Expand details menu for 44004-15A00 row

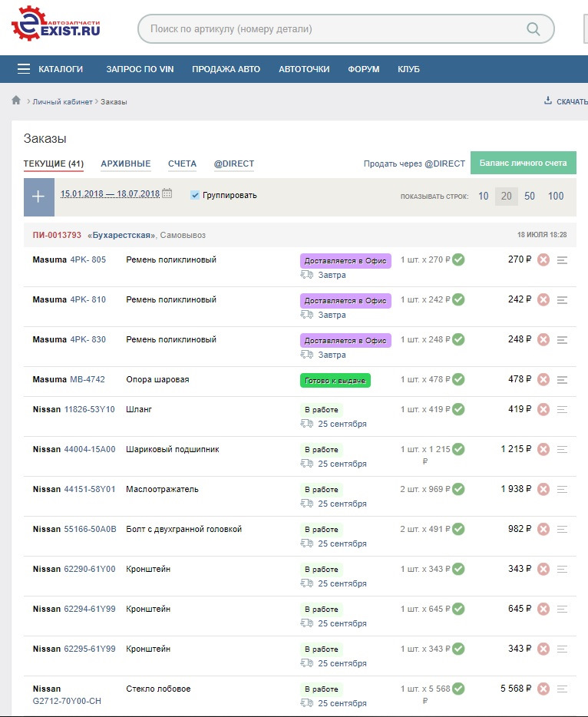click(x=562, y=450)
